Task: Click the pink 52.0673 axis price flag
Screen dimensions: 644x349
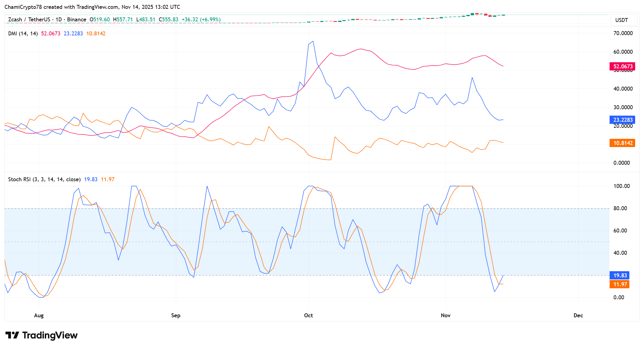Action: point(622,66)
